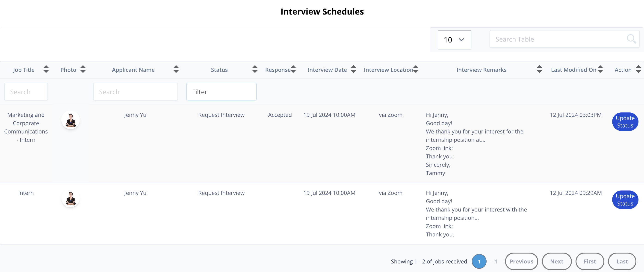This screenshot has height=272, width=644.
Task: Click 'Marketing and Corporate Communications - Intern' cell
Action: (x=26, y=127)
